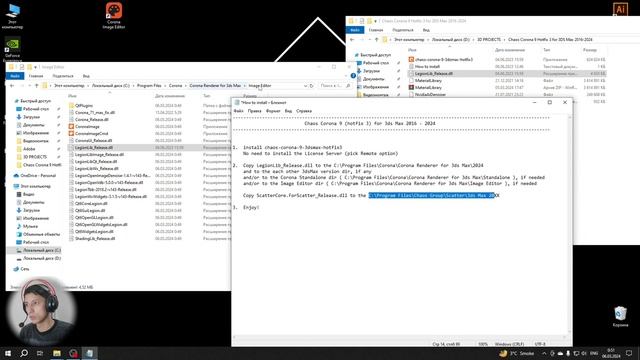Viewport: 640px width, 360px height.
Task: Open Вид tab in Image Editor explorer
Action: (86, 76)
